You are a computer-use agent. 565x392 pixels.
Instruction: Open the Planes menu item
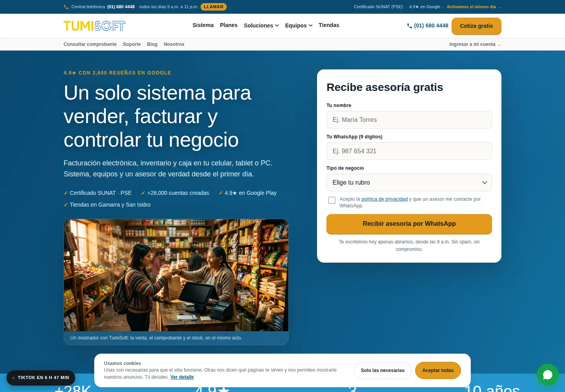(228, 25)
